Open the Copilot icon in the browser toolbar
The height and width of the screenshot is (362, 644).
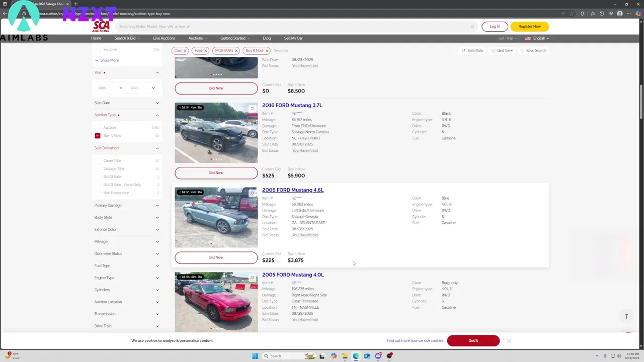pyautogui.click(x=638, y=14)
